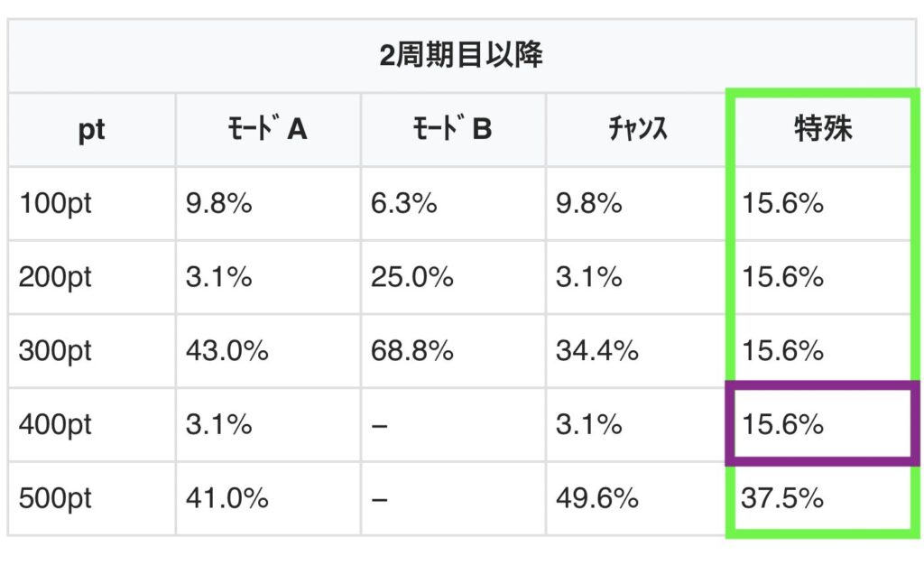The image size is (924, 565).
Task: Click the 2周期目以降 table title header
Action: click(x=461, y=56)
